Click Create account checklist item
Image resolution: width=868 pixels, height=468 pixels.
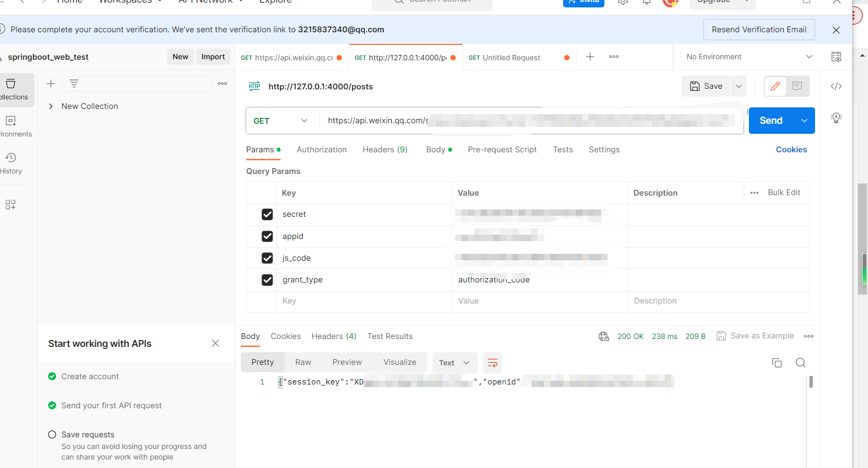coord(90,377)
